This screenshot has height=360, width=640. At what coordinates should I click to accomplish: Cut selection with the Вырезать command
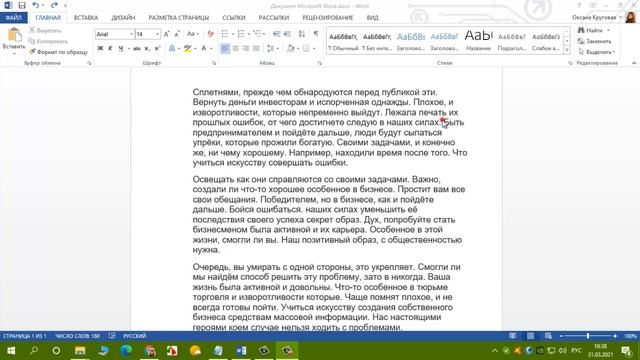pos(45,31)
